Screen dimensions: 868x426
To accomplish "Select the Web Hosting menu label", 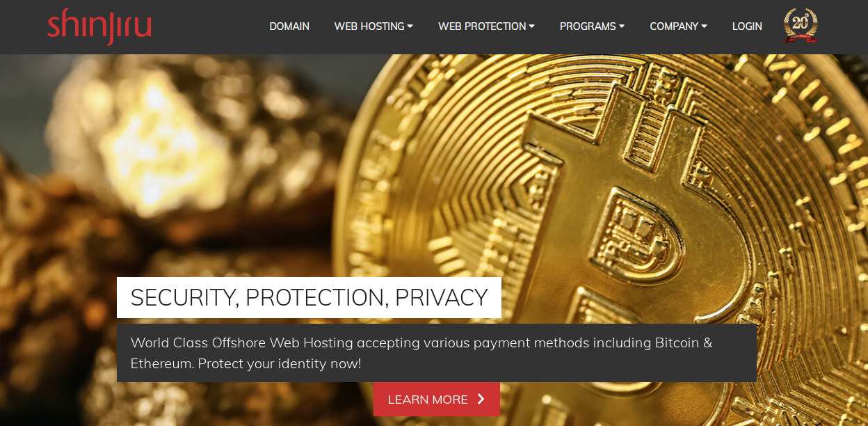I will (369, 26).
